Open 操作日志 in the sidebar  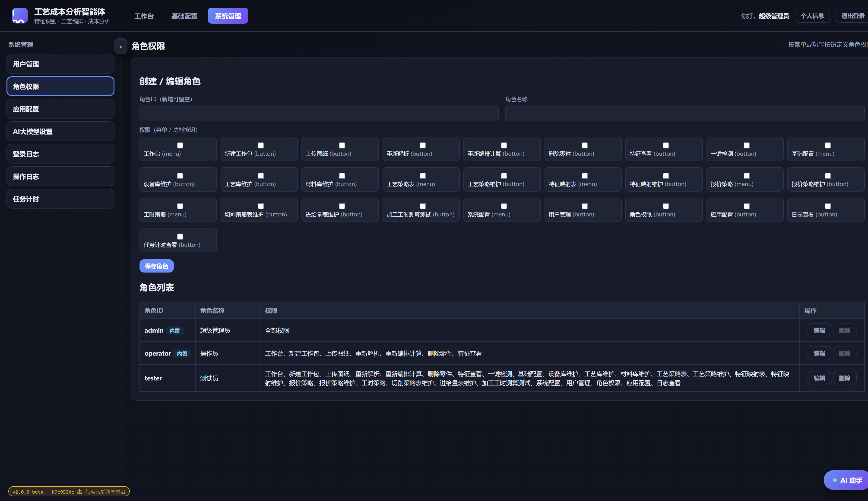60,176
